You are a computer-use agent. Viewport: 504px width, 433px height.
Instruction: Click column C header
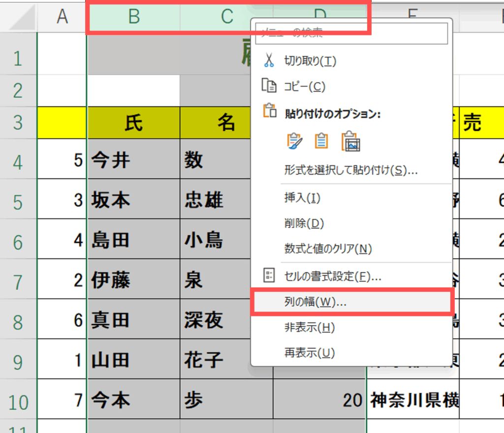pyautogui.click(x=226, y=17)
